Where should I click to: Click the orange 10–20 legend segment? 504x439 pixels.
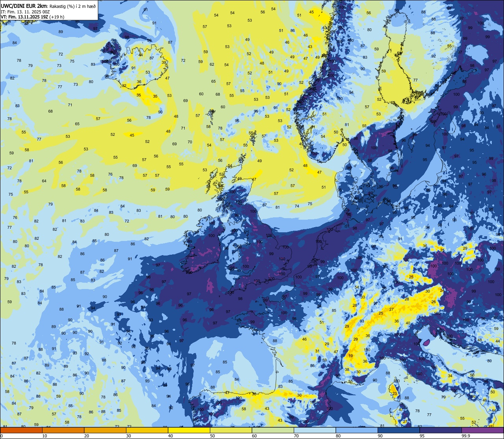(63, 430)
